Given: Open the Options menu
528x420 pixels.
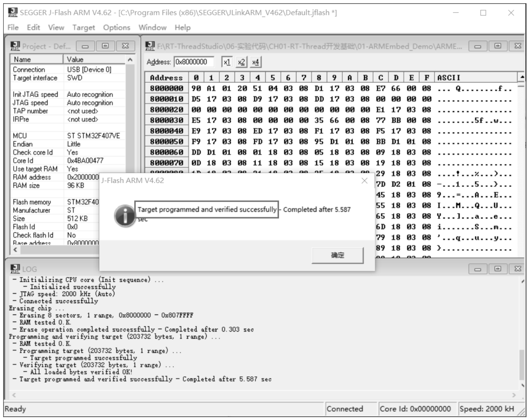Looking at the screenshot, I should [117, 28].
